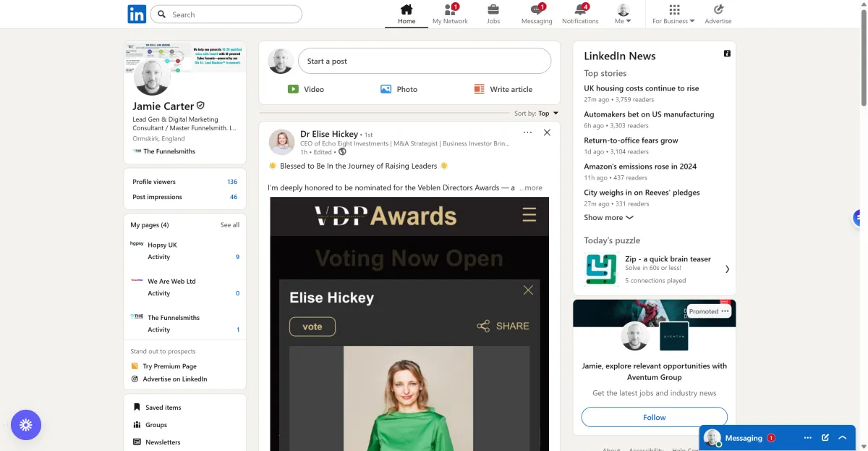Click the Hopsy UK Activity count
868x451 pixels.
pos(237,257)
